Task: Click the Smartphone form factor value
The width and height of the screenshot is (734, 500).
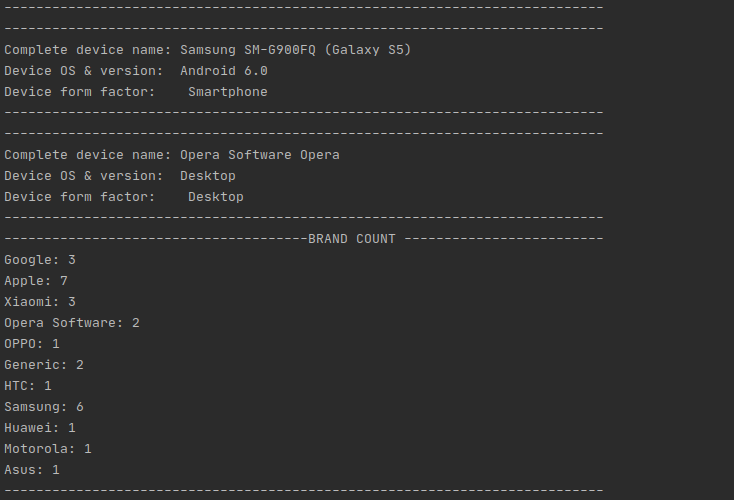Action: tap(228, 92)
